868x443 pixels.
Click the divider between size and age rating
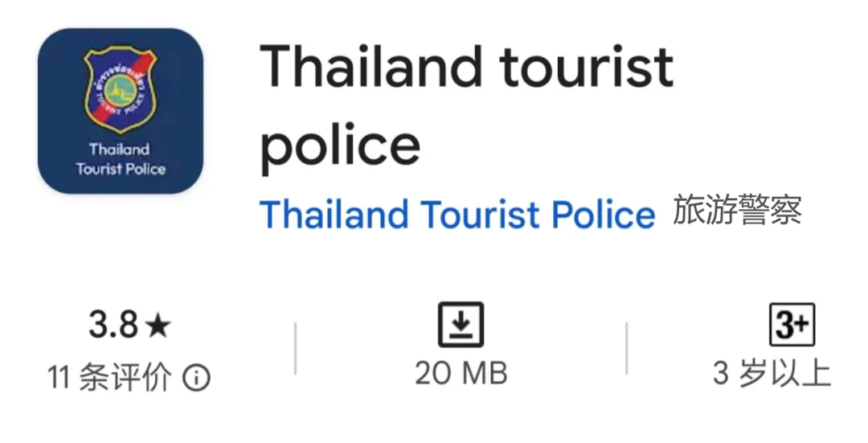(x=626, y=349)
